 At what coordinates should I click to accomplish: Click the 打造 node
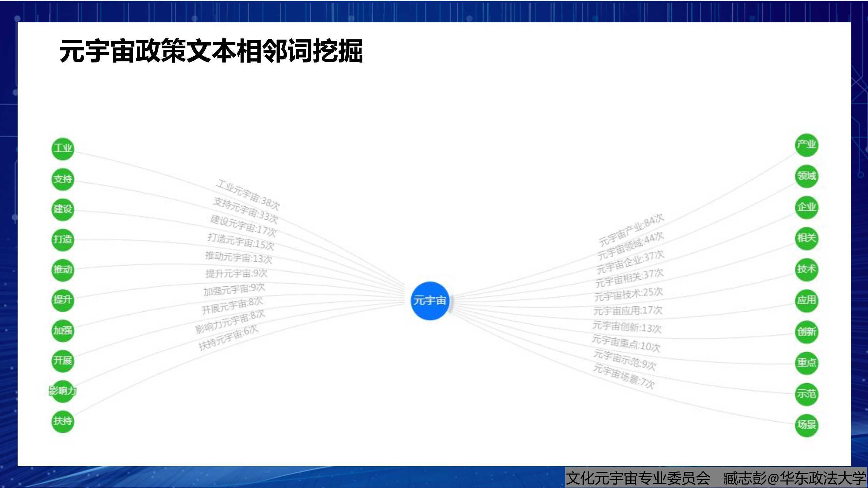tap(63, 239)
